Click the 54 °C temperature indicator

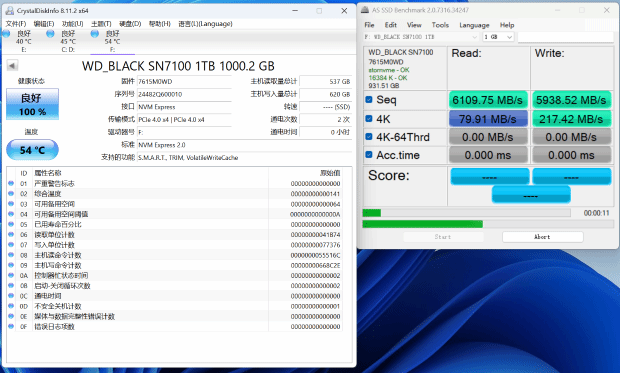point(32,150)
